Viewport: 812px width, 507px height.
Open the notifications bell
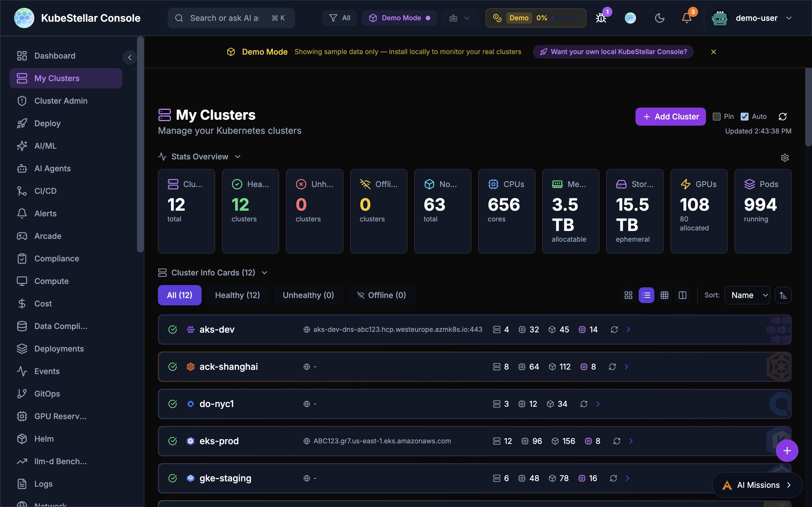pyautogui.click(x=687, y=18)
